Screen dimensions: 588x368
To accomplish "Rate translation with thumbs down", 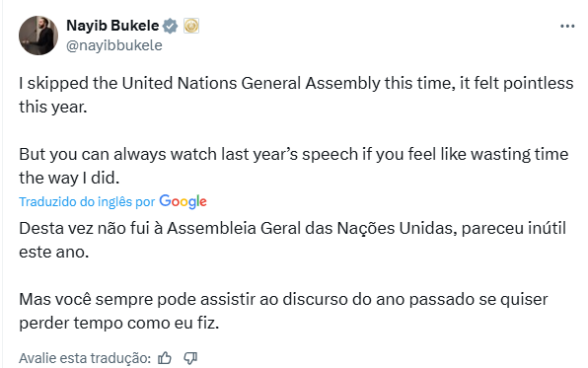I will coord(190,358).
